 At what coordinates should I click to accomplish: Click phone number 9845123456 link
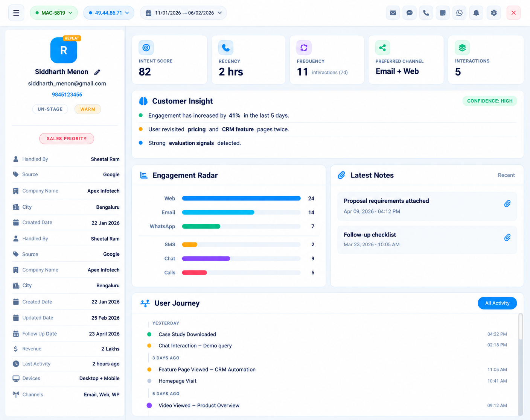67,95
